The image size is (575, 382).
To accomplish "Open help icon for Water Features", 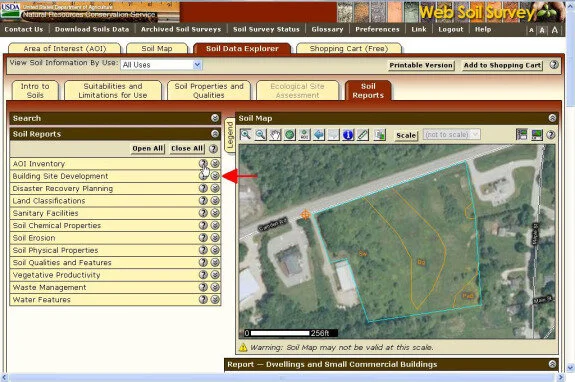I will pos(203,300).
